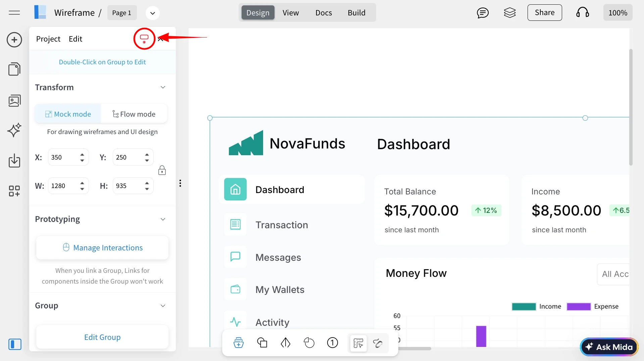Click the purple Expense legend swatch
Screen dimensions: 644x361
coord(578,306)
